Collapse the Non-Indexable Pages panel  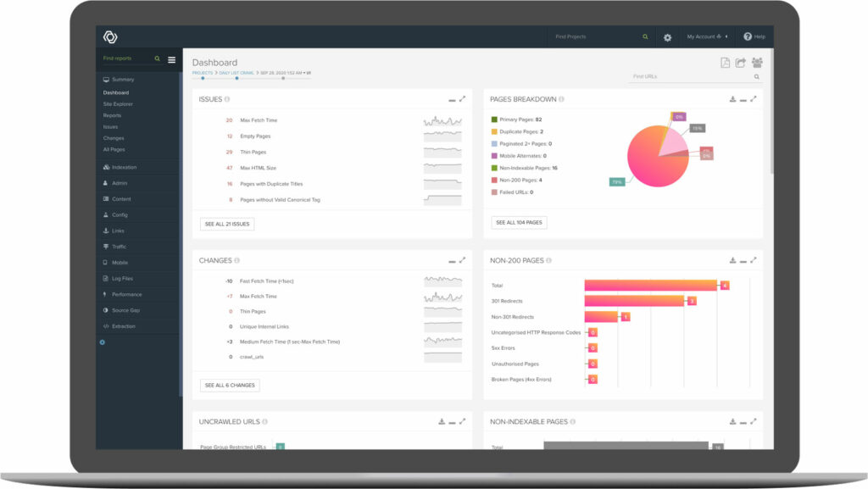click(743, 423)
